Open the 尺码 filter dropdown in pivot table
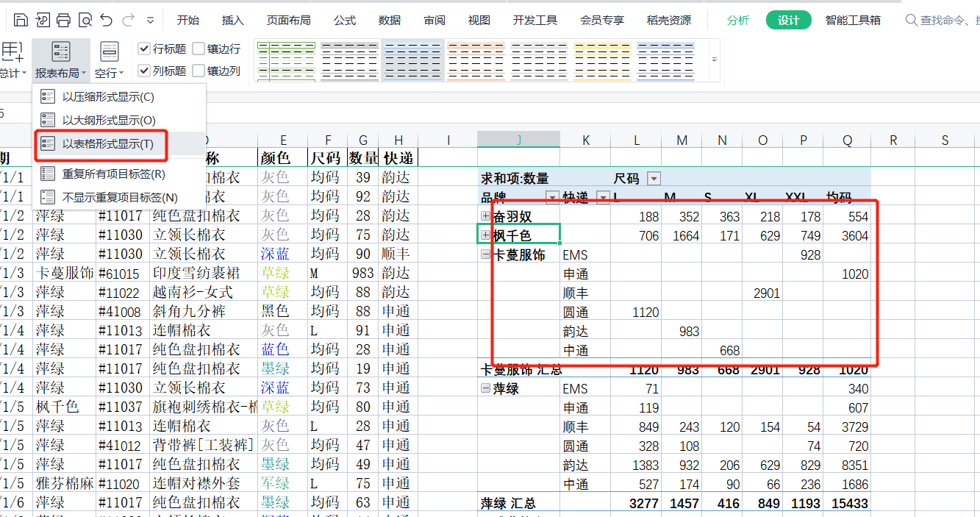The height and width of the screenshot is (517, 980). pos(653,179)
